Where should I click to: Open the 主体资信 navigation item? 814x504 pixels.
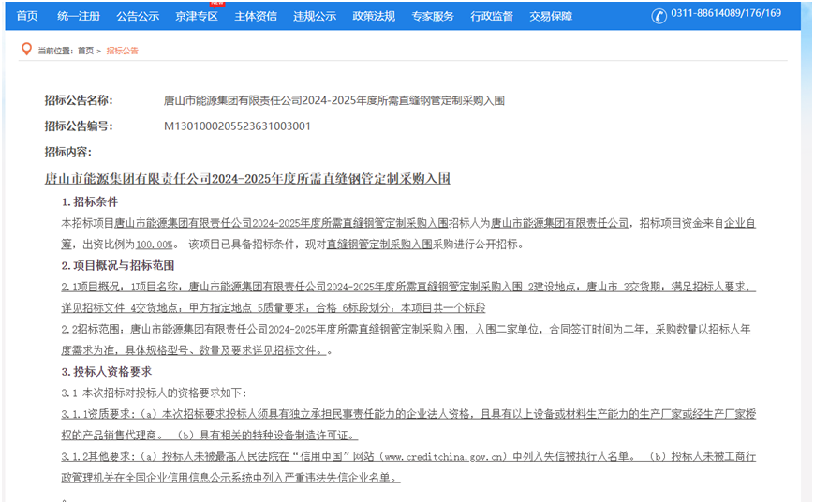pyautogui.click(x=256, y=16)
